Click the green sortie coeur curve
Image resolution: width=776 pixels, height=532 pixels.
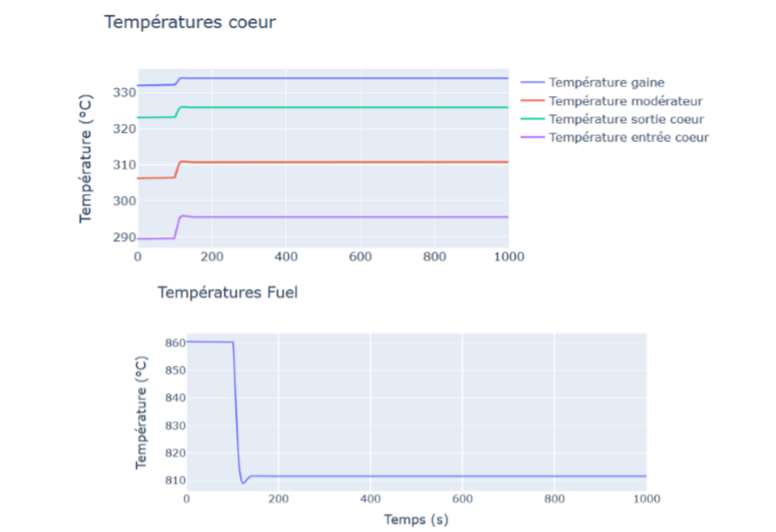click(x=347, y=107)
